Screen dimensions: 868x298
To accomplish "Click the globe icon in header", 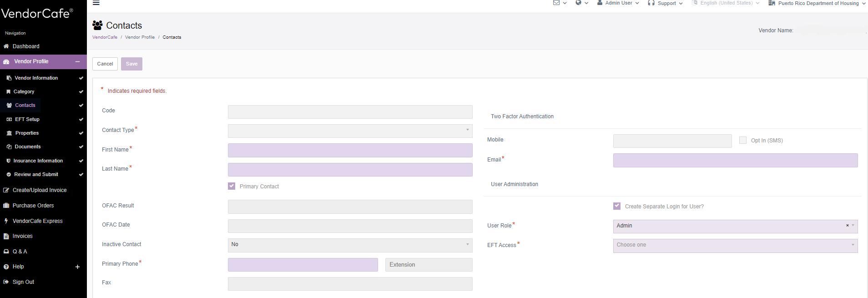I will [x=579, y=3].
